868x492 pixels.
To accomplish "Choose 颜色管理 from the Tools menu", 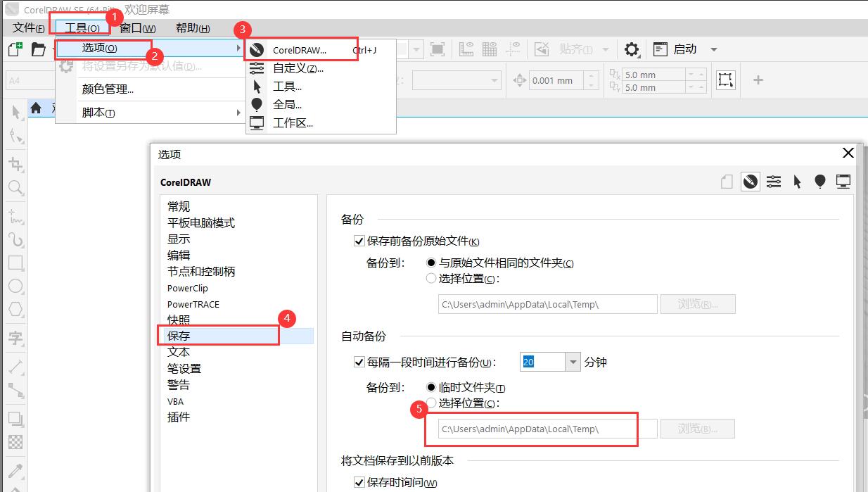I will pyautogui.click(x=108, y=89).
